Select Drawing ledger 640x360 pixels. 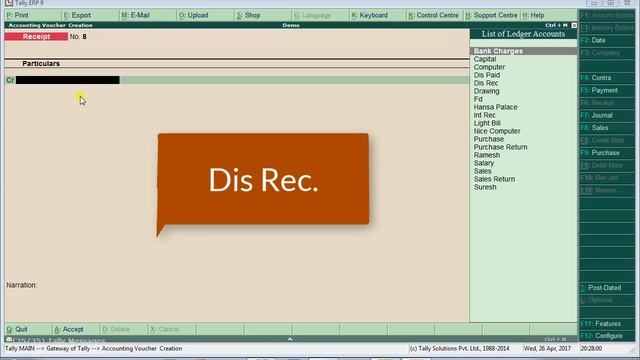486,91
